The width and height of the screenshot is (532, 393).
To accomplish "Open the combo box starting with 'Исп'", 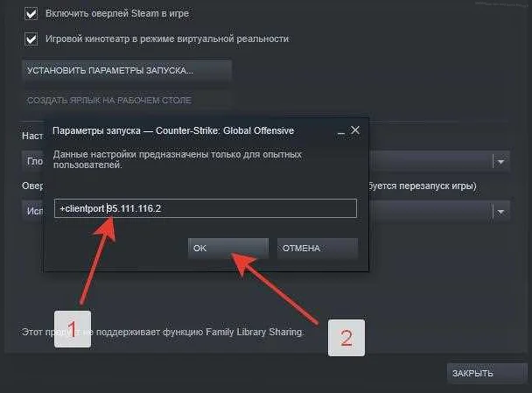I will tap(32, 212).
